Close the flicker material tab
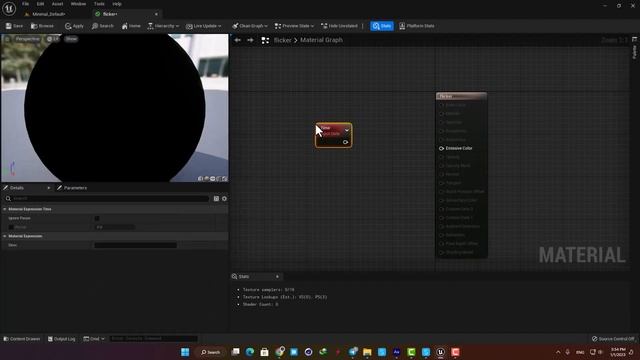 (156, 14)
